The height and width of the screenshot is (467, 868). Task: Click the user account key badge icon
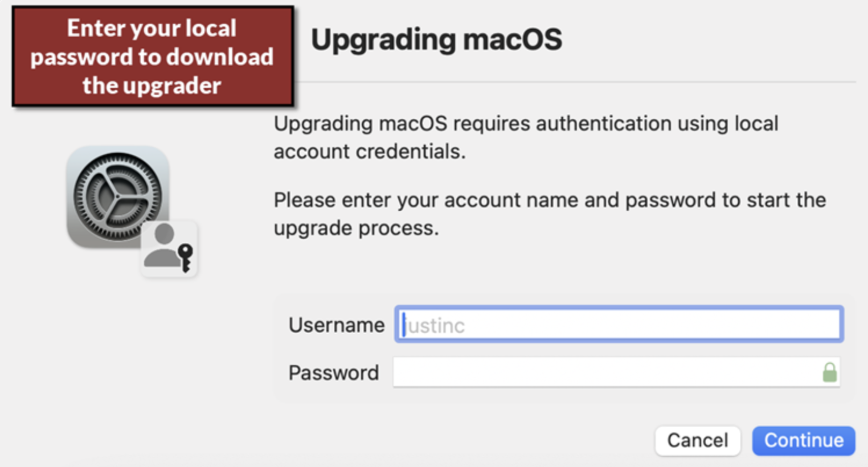click(169, 249)
